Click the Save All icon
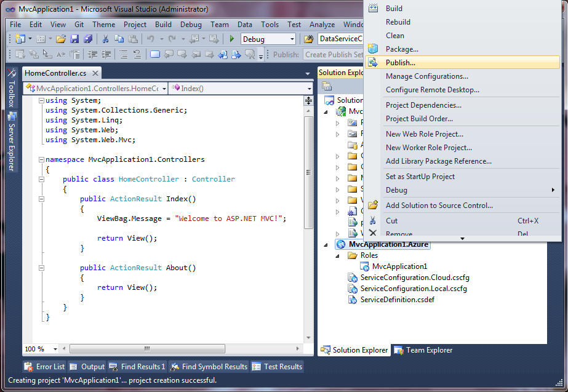Viewport: 568px width, 392px height. 88,39
